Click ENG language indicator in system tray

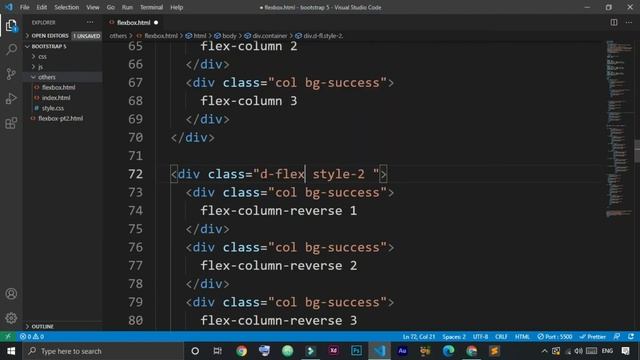(607, 351)
